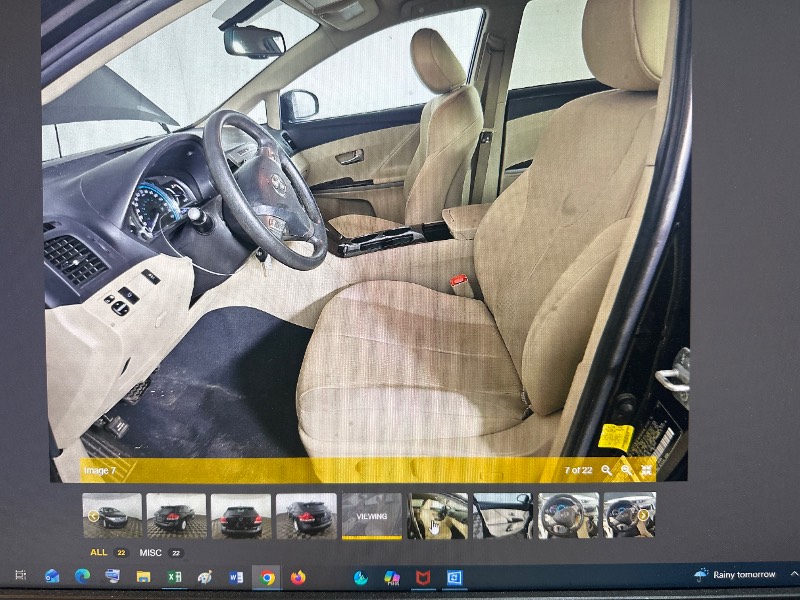Select the rear-view car thumbnail
Image resolution: width=800 pixels, height=600 pixels.
point(241,516)
